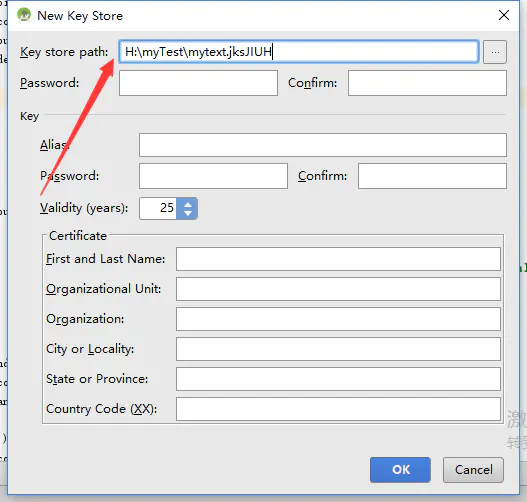Click the First and Last Name field
The width and height of the screenshot is (527, 502).
338,259
